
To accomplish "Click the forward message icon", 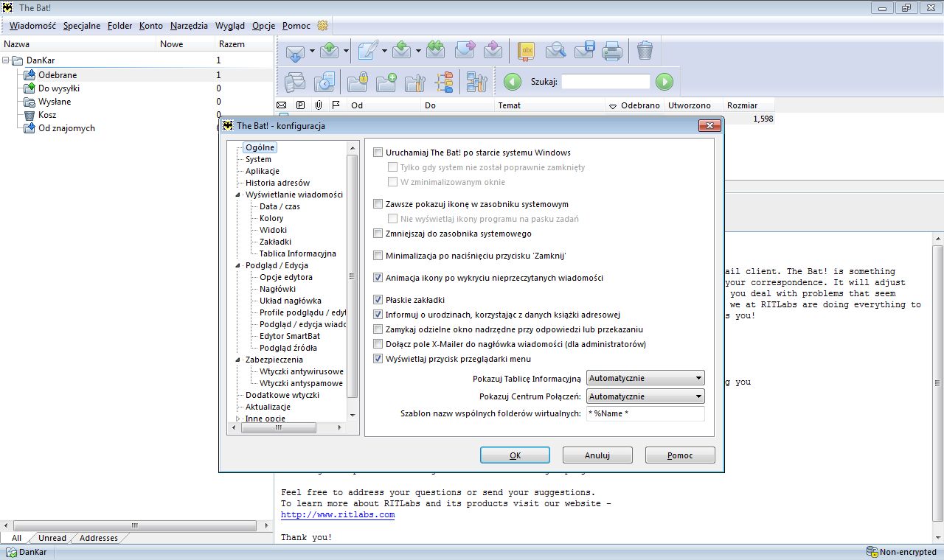I will click(x=465, y=50).
